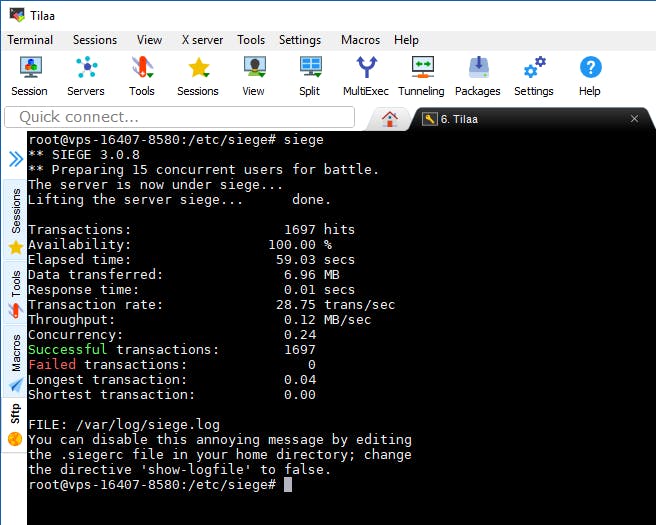Click the green 'Successful' transactions text

pyautogui.click(x=68, y=349)
